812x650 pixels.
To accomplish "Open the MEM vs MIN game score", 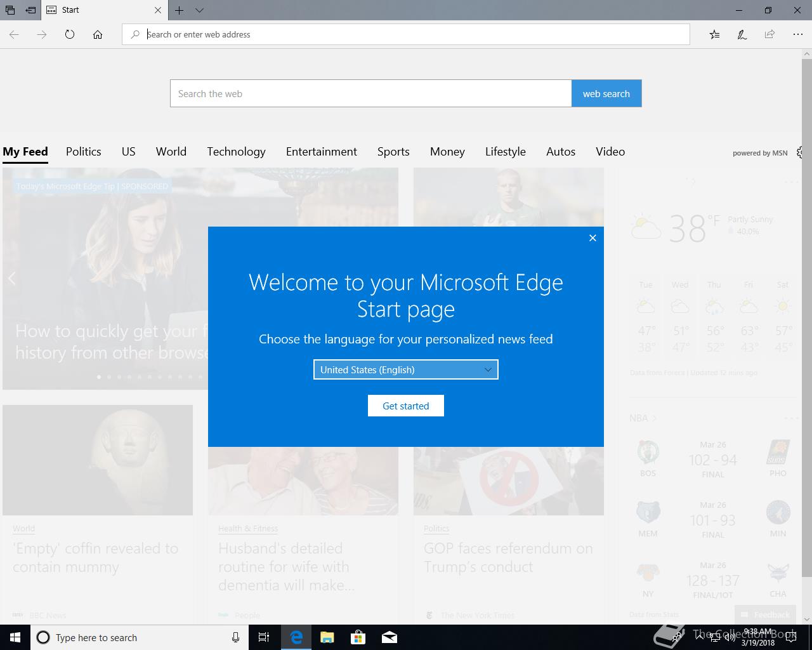I will pos(713,520).
